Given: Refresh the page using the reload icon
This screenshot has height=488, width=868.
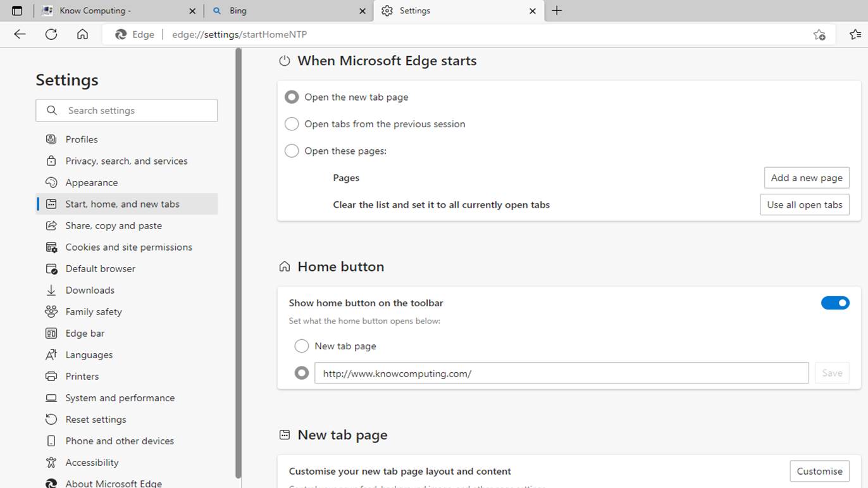Looking at the screenshot, I should point(51,34).
